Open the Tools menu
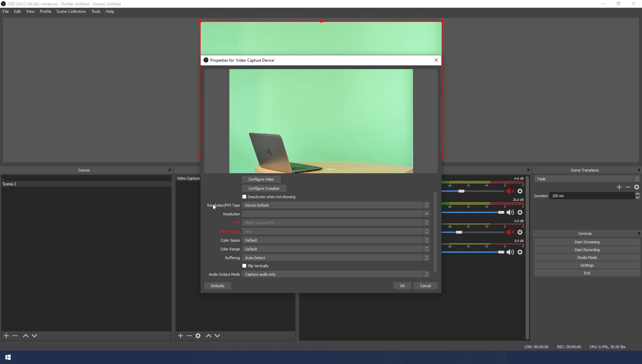This screenshot has height=364, width=642. (96, 11)
